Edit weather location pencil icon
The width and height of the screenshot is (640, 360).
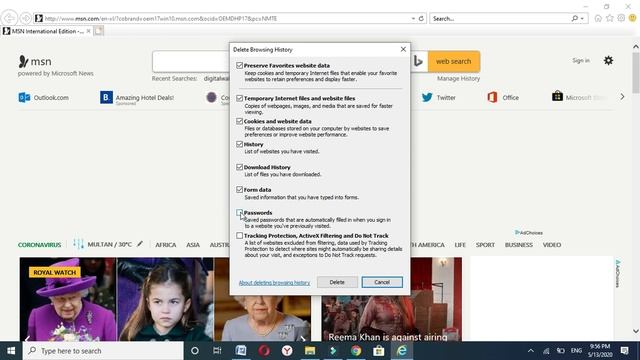140,244
